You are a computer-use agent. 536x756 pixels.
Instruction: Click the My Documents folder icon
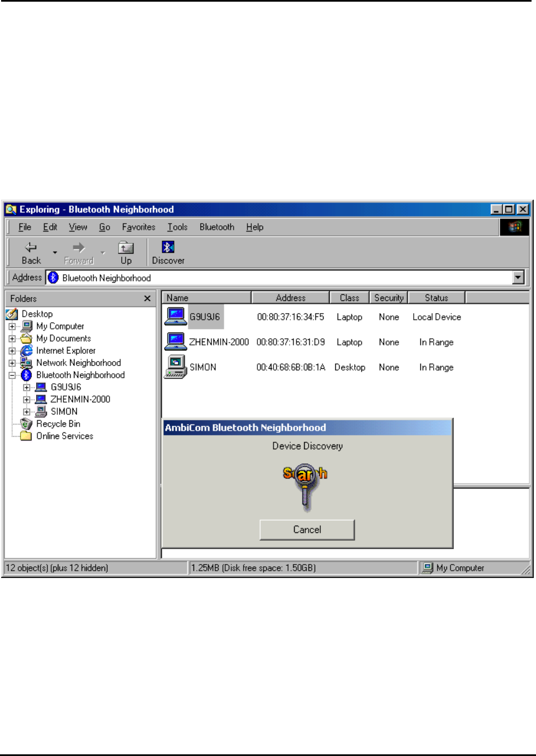click(27, 339)
